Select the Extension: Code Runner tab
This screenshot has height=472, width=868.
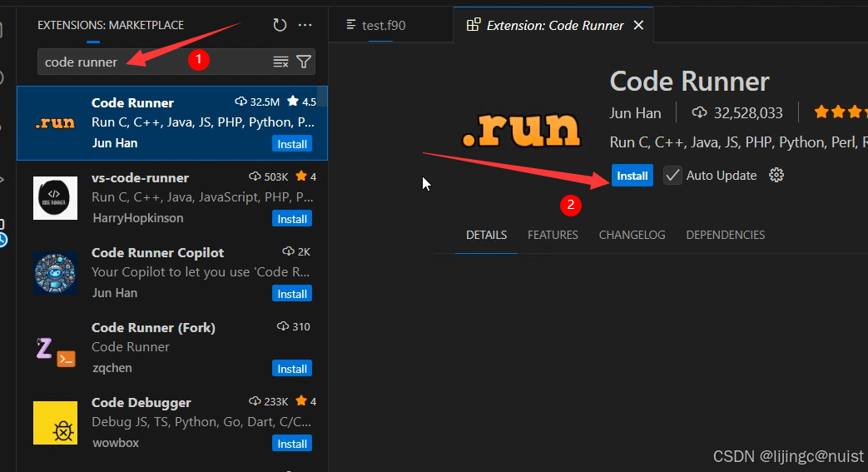[555, 25]
